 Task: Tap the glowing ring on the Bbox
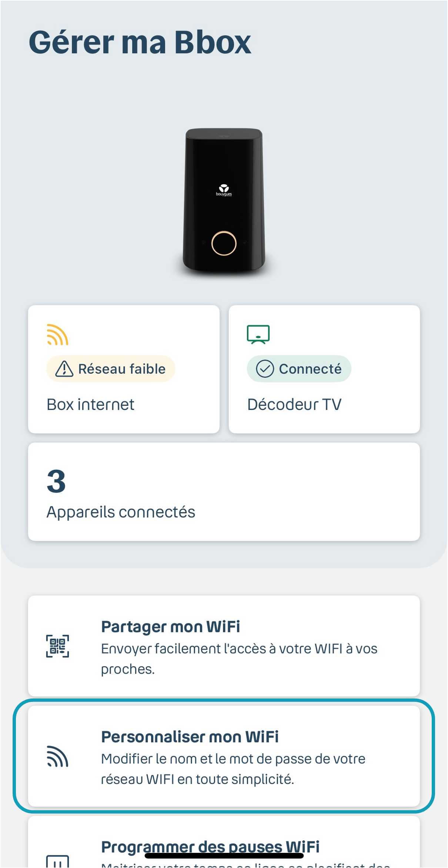pyautogui.click(x=224, y=243)
